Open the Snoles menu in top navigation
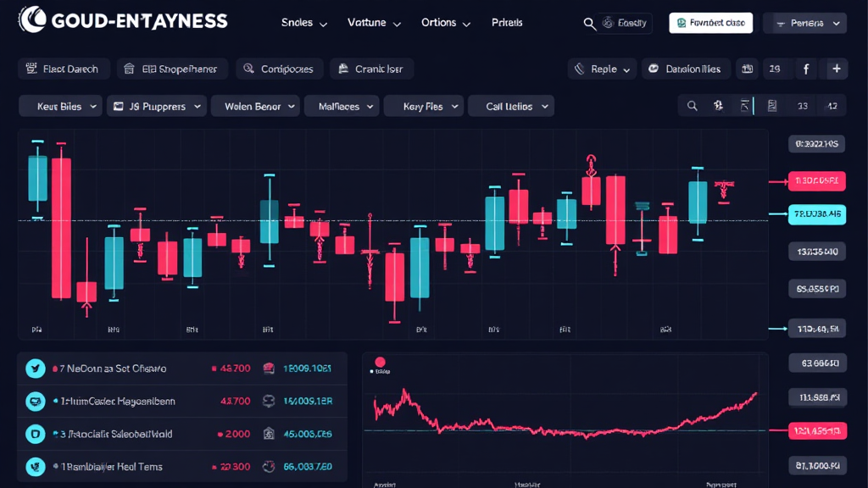This screenshot has width=868, height=488. (x=304, y=23)
